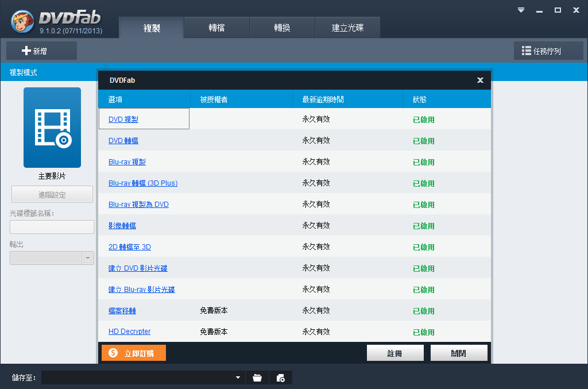Screen dimensions: 588x389
Task: Click the 選項 column header
Action: (x=144, y=99)
